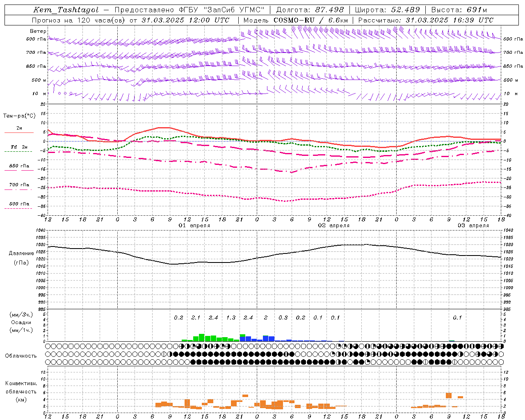Click the 700 гПа temperature legend label

click(19, 185)
